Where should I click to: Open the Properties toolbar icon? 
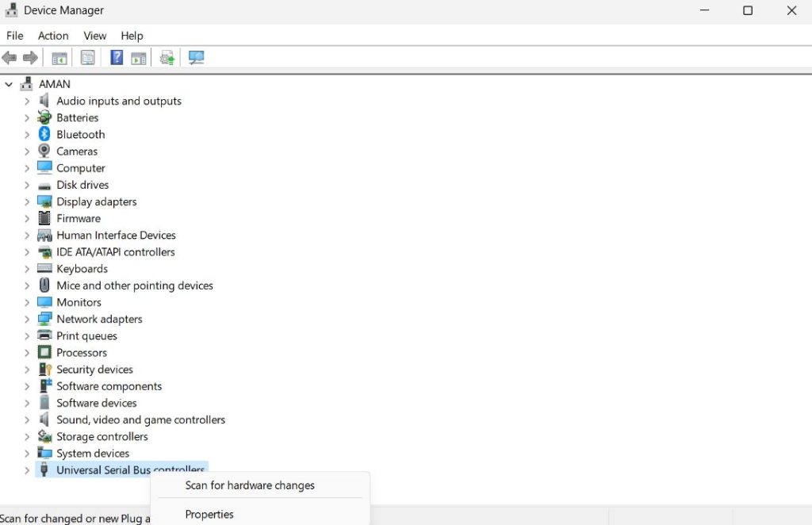tap(87, 57)
